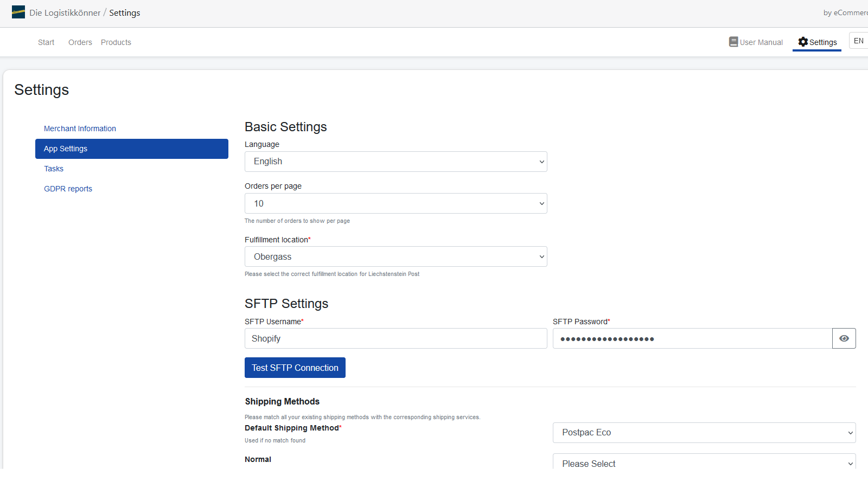Open Merchant Information settings section
Viewport: 868px width, 488px height.
click(80, 129)
